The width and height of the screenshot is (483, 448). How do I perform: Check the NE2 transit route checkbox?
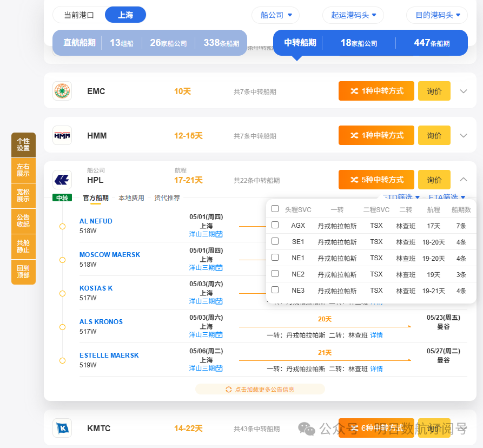click(x=275, y=274)
